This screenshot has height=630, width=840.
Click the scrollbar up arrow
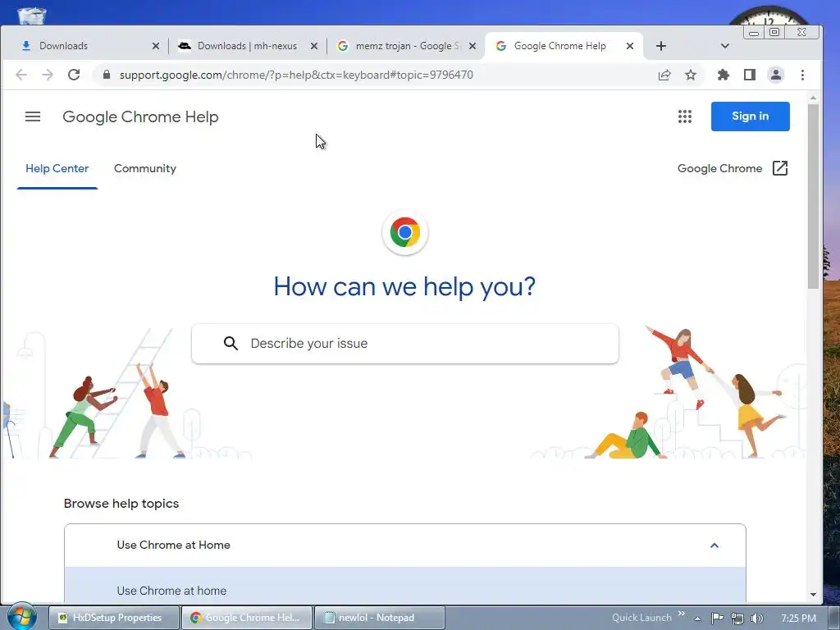pos(813,98)
